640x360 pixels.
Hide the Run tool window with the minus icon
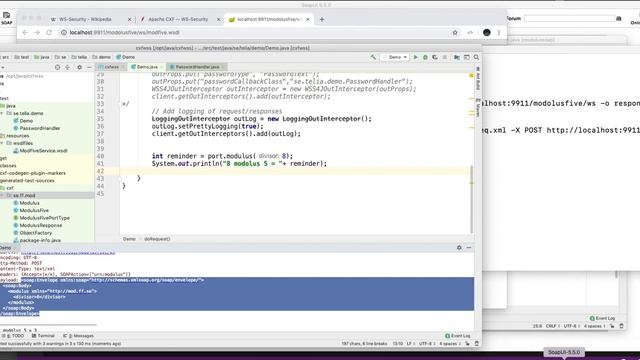coord(469,248)
